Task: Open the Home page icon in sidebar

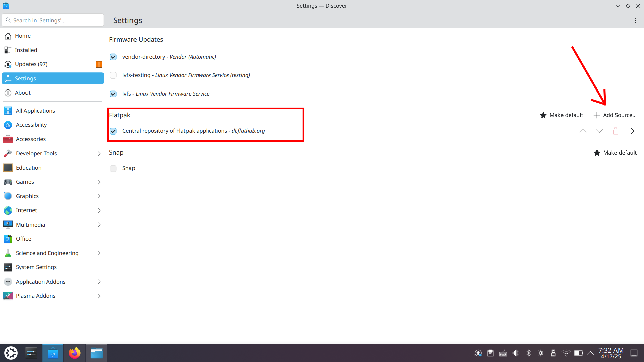Action: click(8, 36)
